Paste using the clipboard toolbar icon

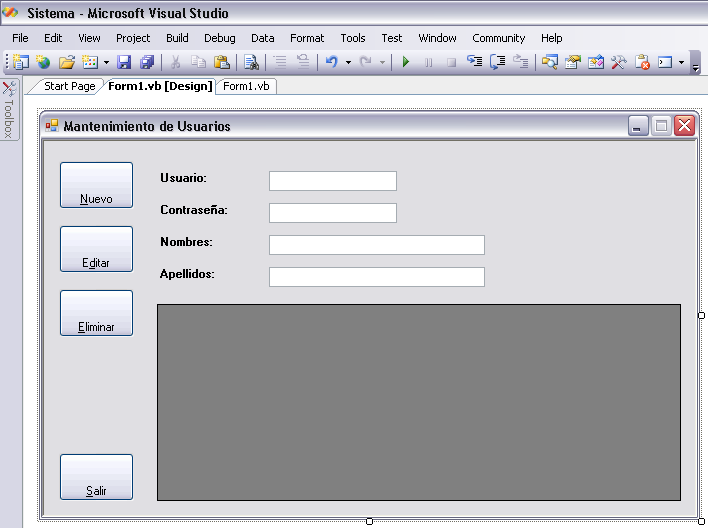222,62
